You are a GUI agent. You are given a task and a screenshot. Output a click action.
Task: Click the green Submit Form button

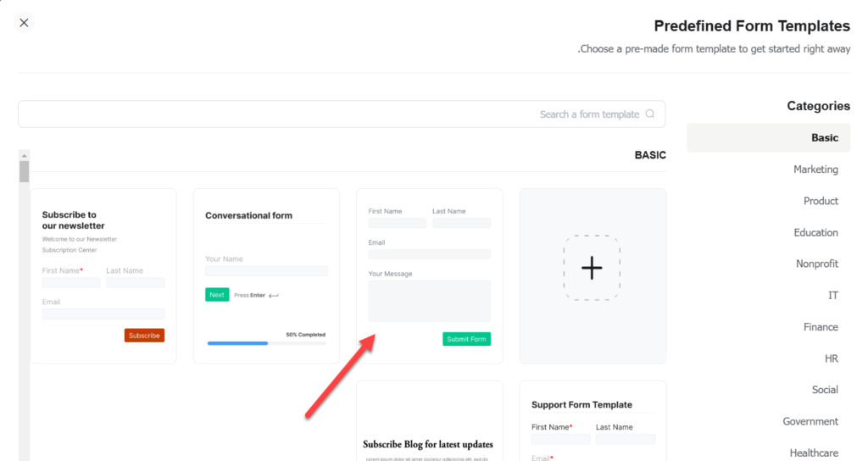click(466, 339)
